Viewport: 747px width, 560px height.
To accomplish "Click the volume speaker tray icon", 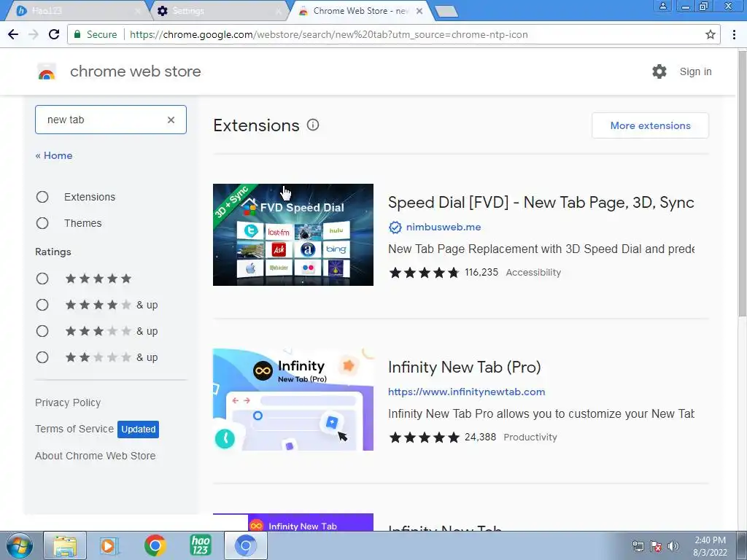I will (673, 546).
